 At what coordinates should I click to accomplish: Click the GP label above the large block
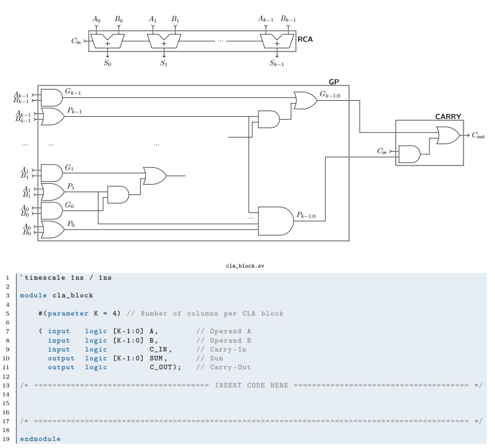point(334,82)
